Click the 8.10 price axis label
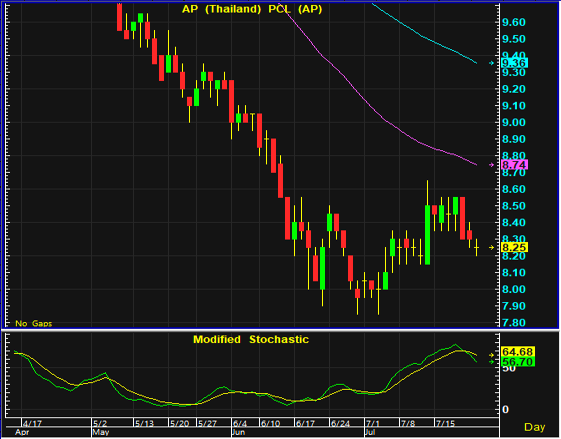 tap(514, 273)
